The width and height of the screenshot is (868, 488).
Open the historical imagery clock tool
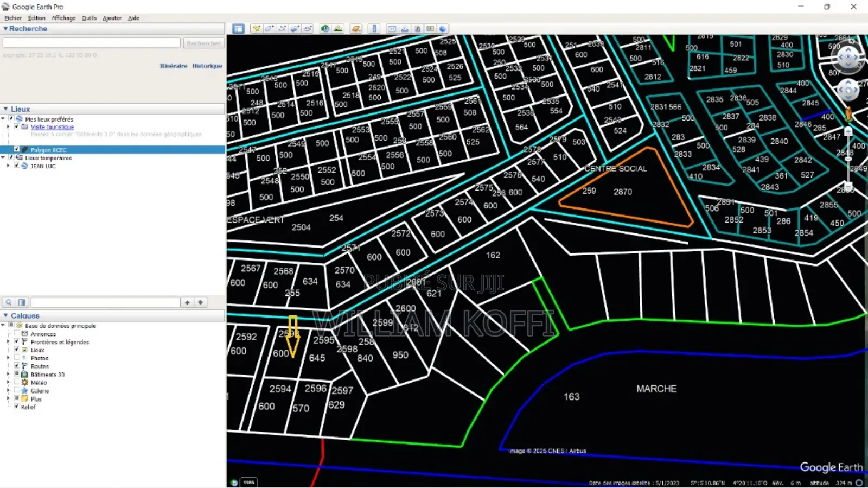click(325, 29)
